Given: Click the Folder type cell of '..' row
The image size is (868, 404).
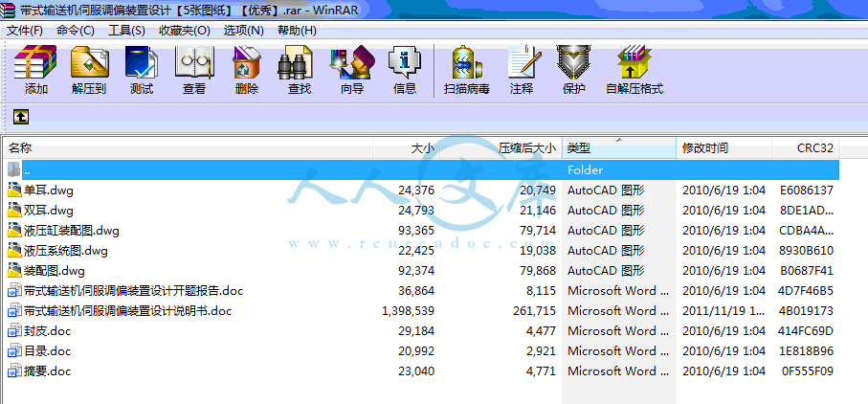Looking at the screenshot, I should [585, 169].
